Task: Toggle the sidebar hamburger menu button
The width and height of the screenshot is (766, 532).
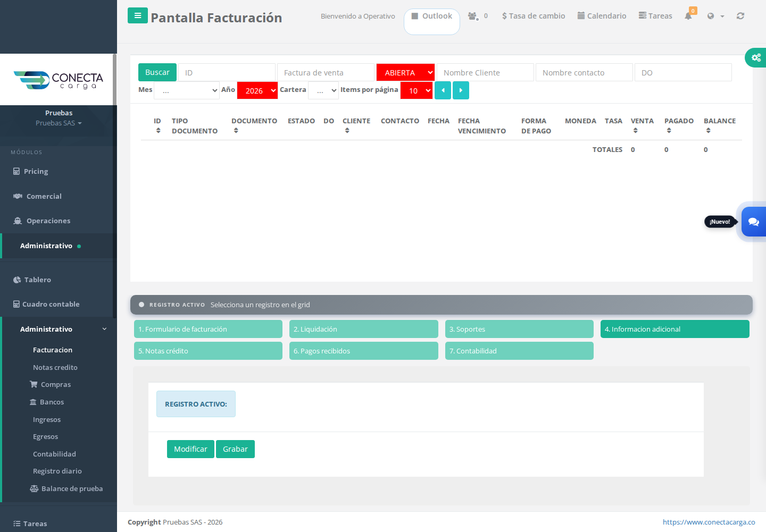Action: click(137, 15)
